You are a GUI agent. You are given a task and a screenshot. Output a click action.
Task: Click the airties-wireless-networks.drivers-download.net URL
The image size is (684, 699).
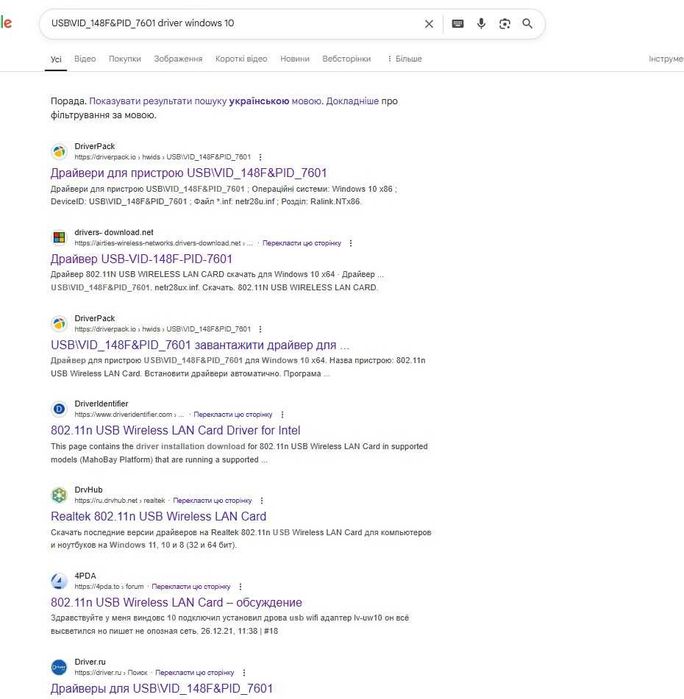pos(164,243)
